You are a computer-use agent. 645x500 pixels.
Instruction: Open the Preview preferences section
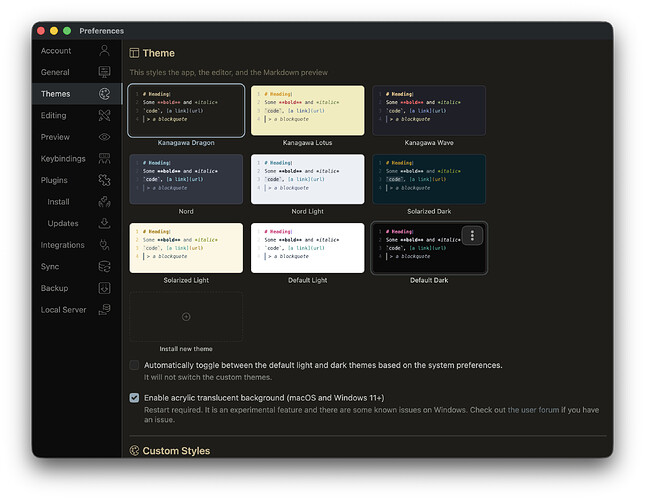click(77, 137)
